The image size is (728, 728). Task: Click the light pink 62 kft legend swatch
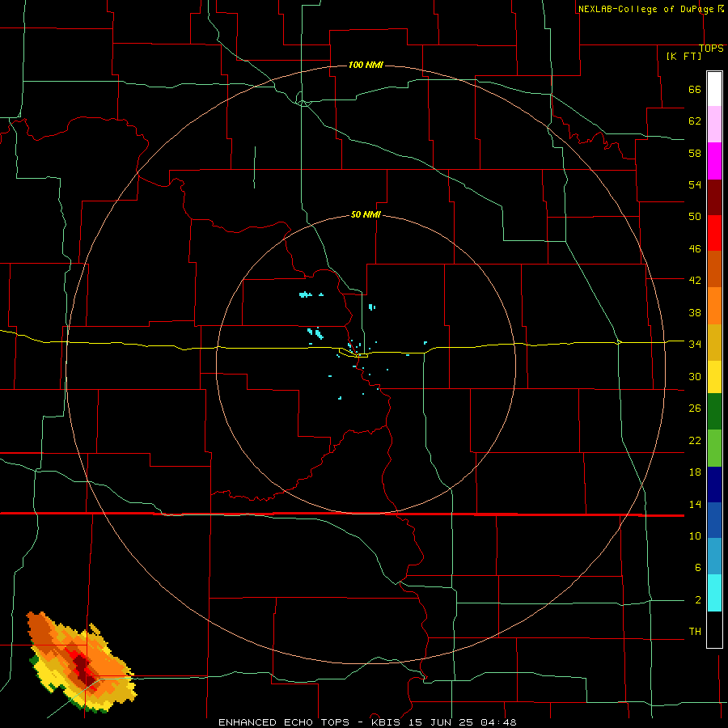(x=714, y=124)
